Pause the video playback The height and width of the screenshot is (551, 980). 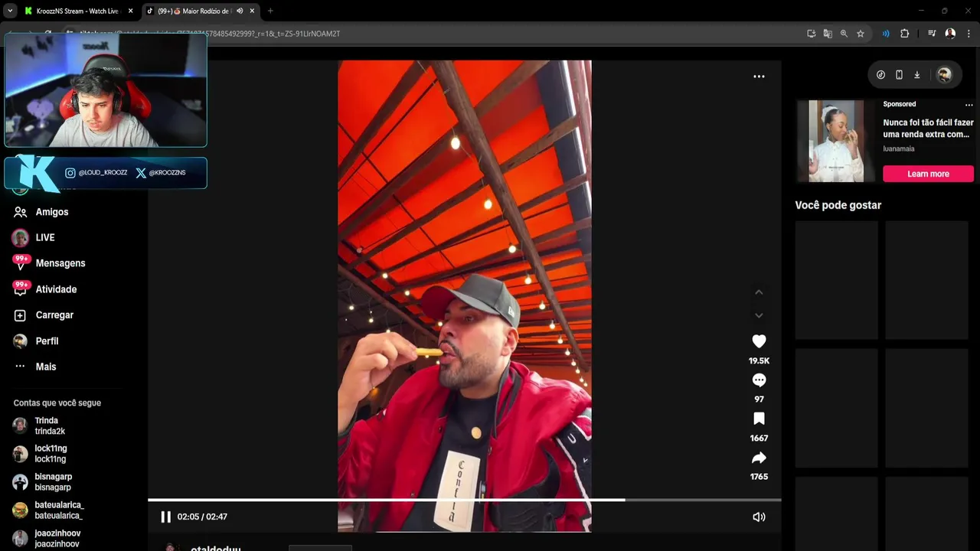165,517
